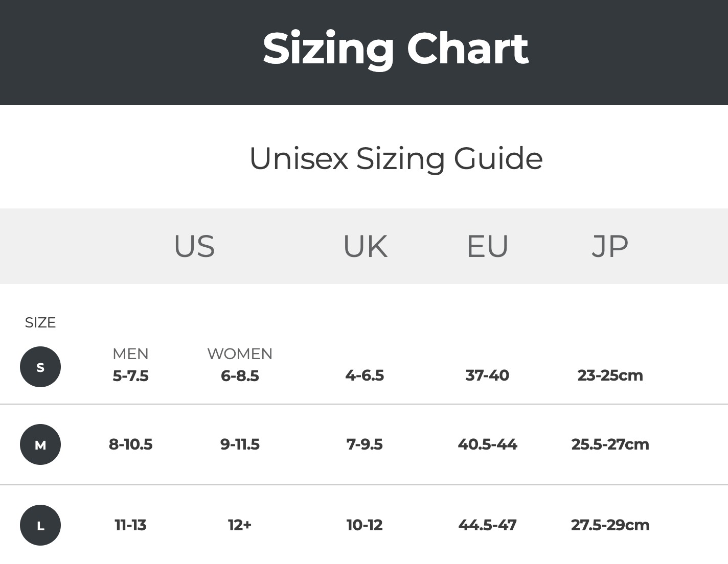Click the WOMEN sub-column label
The image size is (728, 564).
(240, 354)
